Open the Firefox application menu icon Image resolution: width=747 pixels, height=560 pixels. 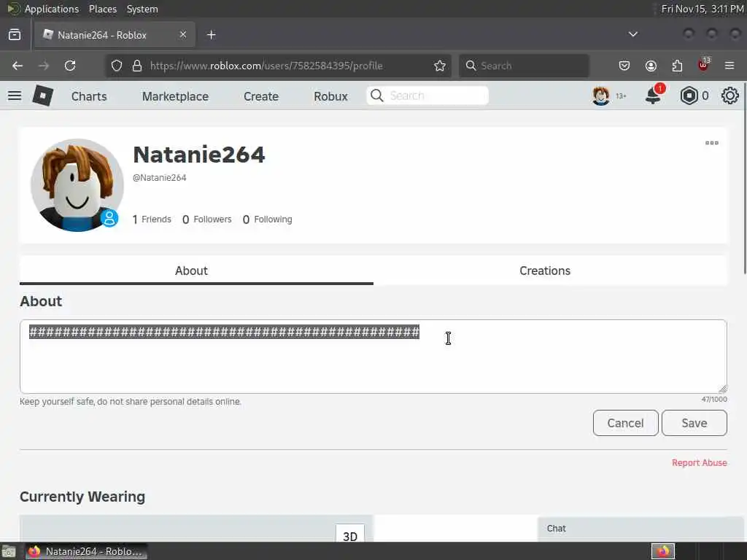click(729, 66)
